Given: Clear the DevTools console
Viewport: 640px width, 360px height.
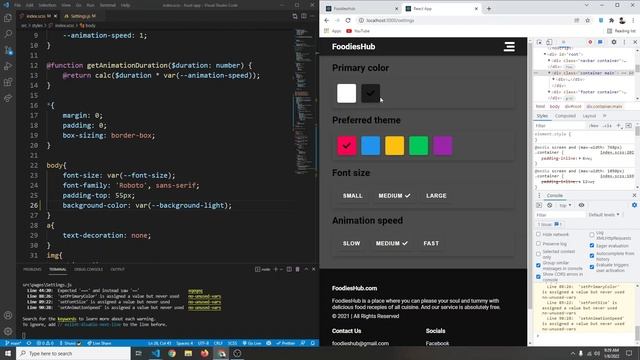Looking at the screenshot, I should [x=549, y=205].
